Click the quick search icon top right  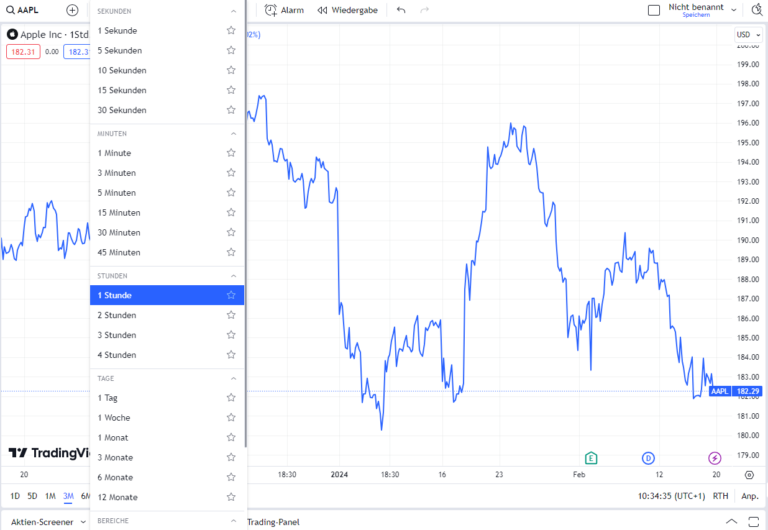(x=757, y=10)
